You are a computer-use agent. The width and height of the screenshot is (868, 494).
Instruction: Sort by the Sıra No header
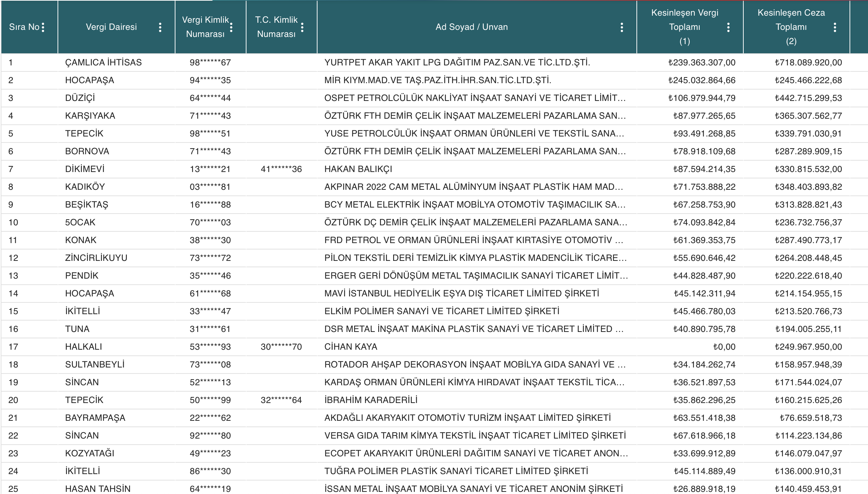tap(24, 27)
